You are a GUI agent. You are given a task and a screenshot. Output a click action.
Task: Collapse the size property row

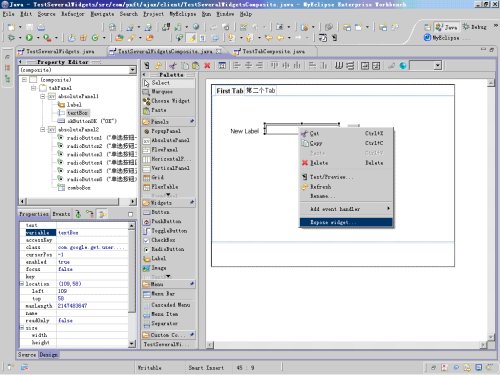22,328
